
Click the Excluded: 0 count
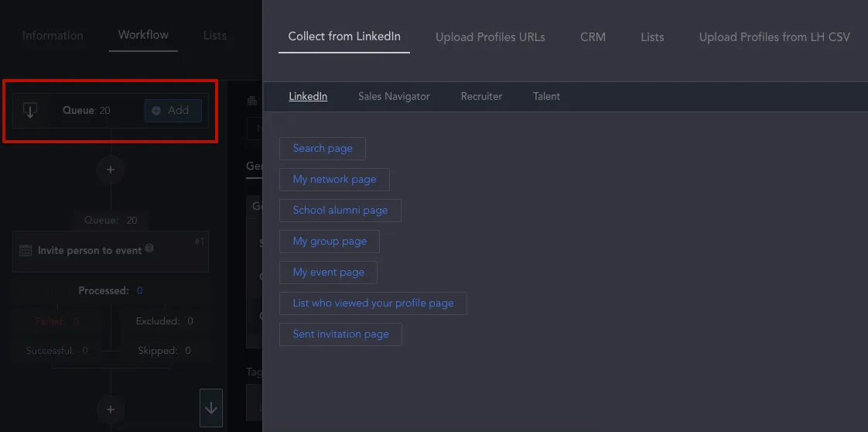(x=165, y=321)
